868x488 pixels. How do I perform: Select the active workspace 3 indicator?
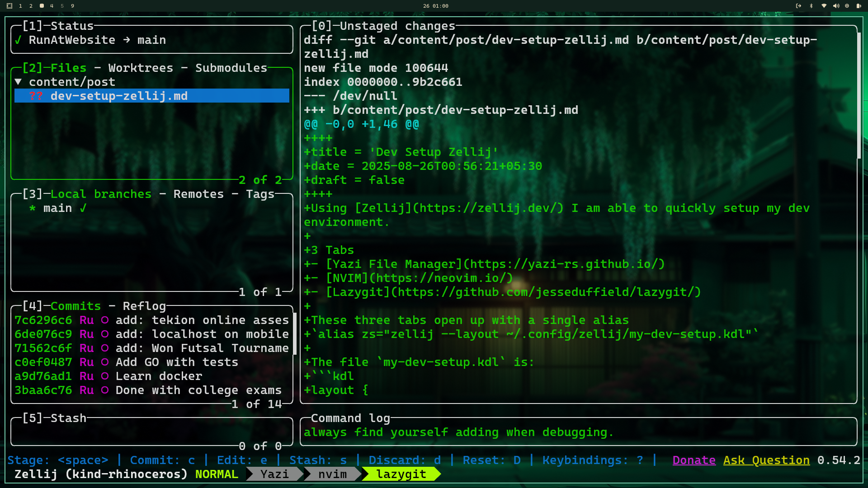click(x=42, y=6)
